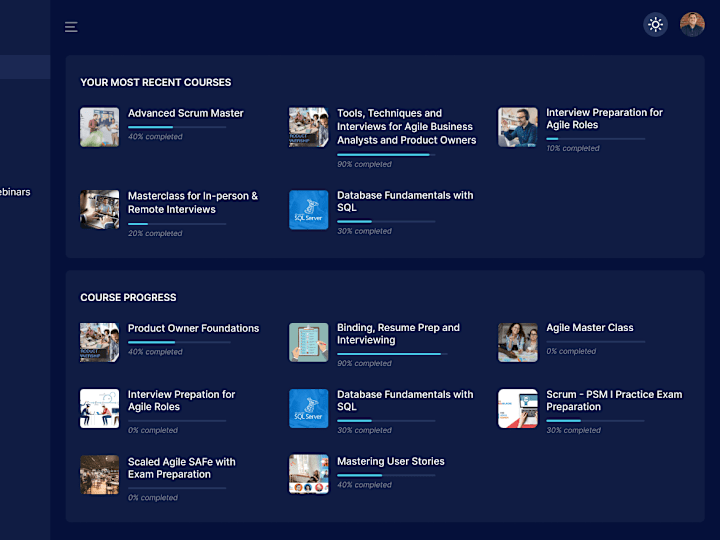Click '0% completed' under Scaled Agile SAFe
720x540 pixels.
[x=152, y=498]
